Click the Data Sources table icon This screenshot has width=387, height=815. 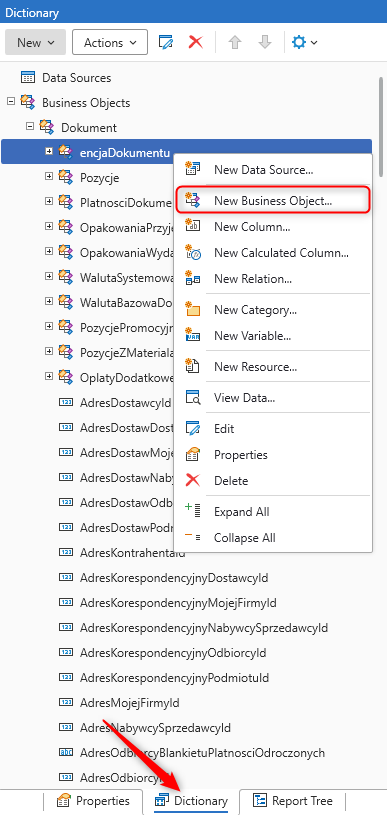28,78
